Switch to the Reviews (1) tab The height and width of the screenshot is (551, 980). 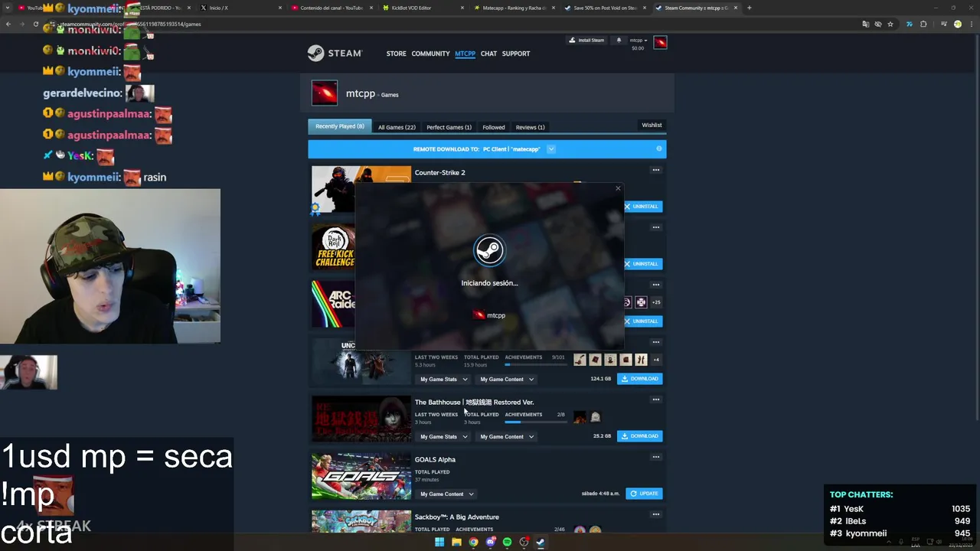(x=530, y=127)
